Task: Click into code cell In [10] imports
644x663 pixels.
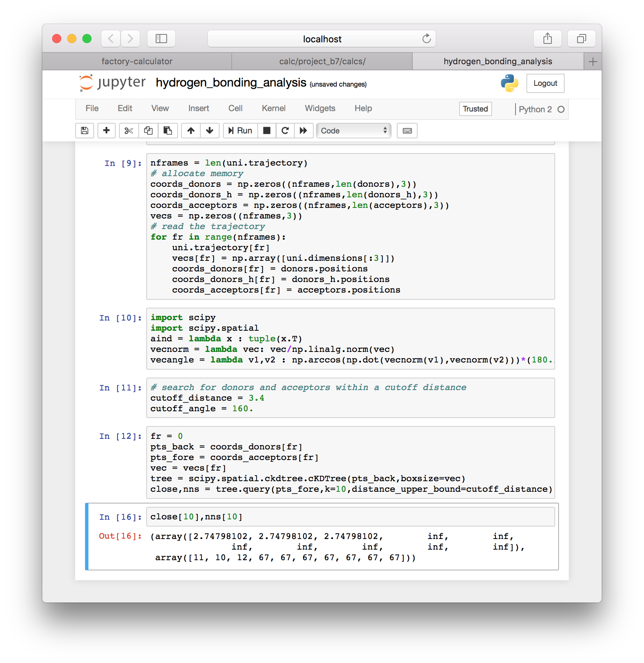Action: (350, 339)
